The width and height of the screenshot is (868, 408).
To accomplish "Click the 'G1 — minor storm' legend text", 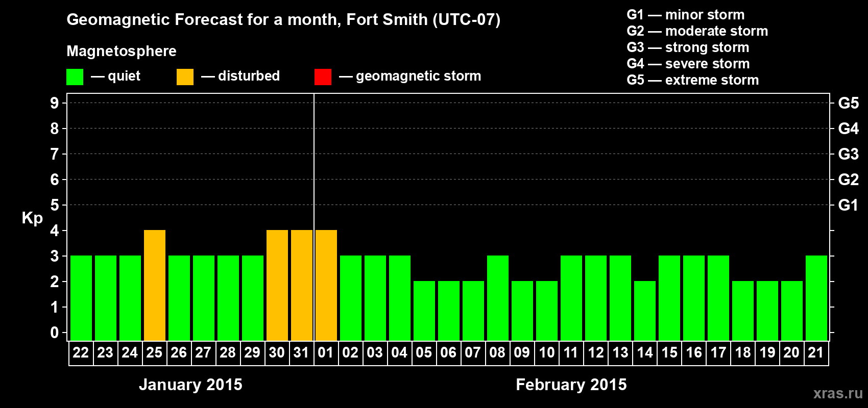I will click(x=686, y=15).
